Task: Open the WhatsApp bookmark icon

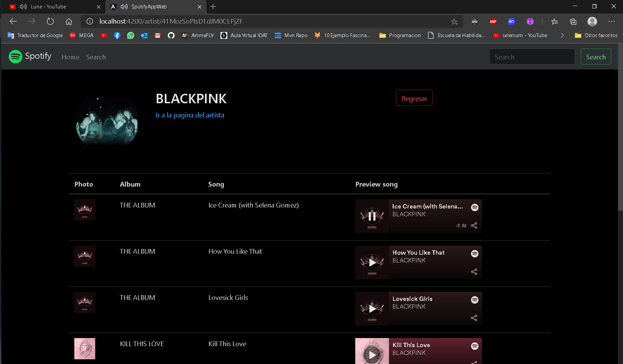Action: tap(130, 35)
